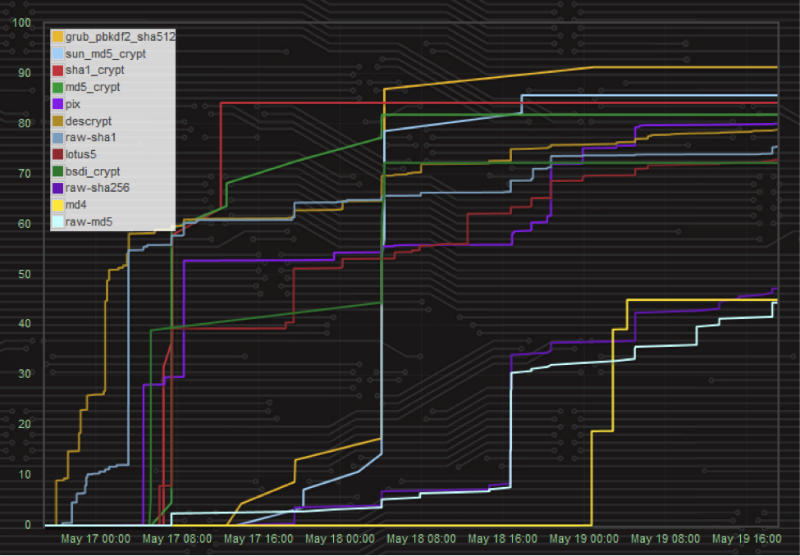The width and height of the screenshot is (800, 556).
Task: Click the 70 value on the y-axis
Action: coord(24,174)
